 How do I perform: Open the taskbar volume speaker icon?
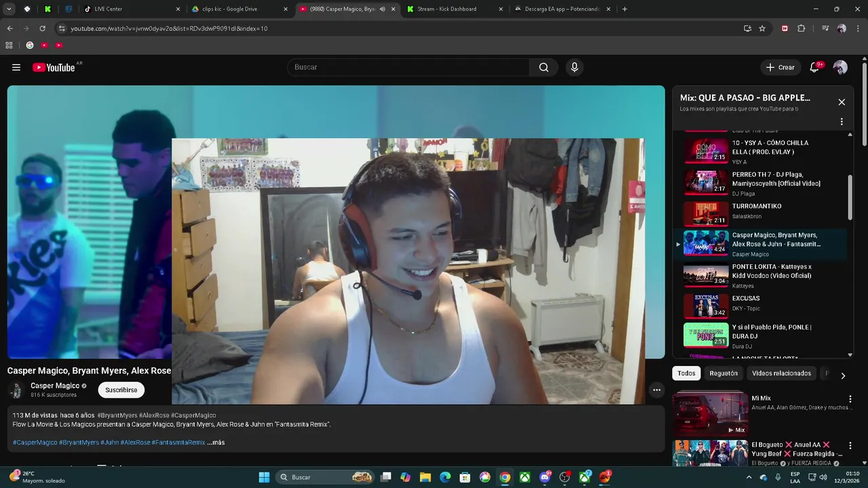[x=823, y=477]
